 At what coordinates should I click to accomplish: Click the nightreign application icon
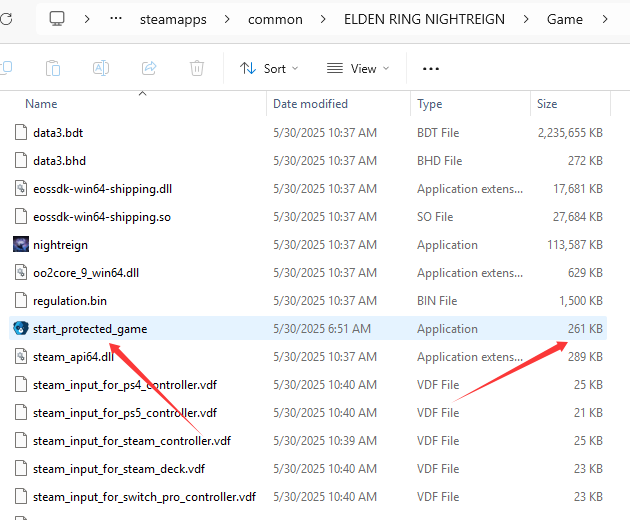pyautogui.click(x=21, y=244)
